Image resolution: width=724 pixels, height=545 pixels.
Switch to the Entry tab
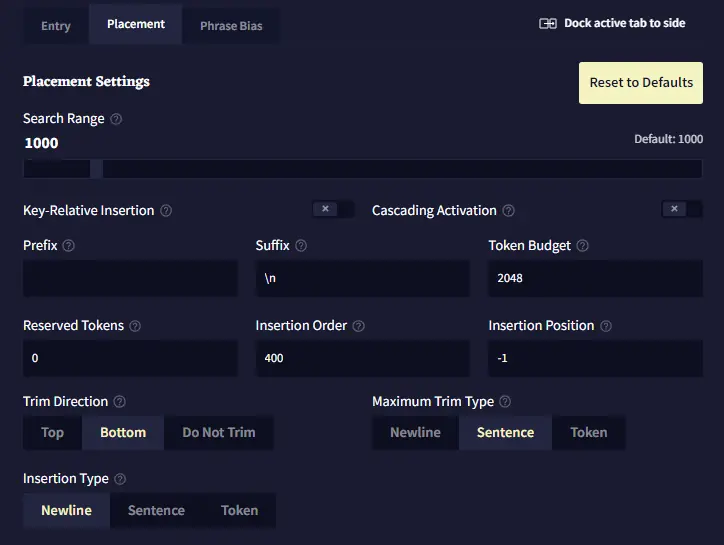(56, 26)
